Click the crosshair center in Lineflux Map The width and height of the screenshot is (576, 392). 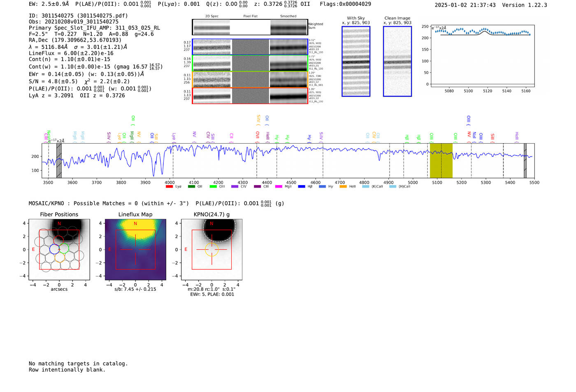135,249
